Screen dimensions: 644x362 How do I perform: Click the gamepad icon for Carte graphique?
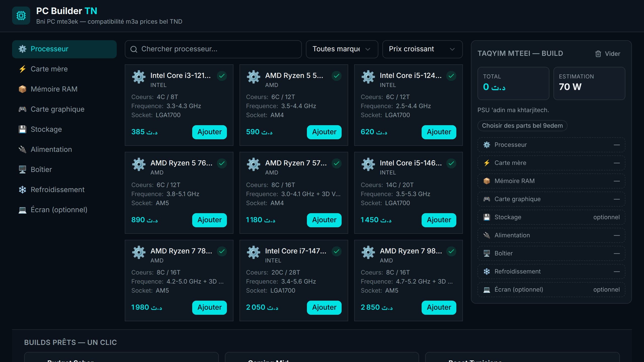tap(22, 109)
